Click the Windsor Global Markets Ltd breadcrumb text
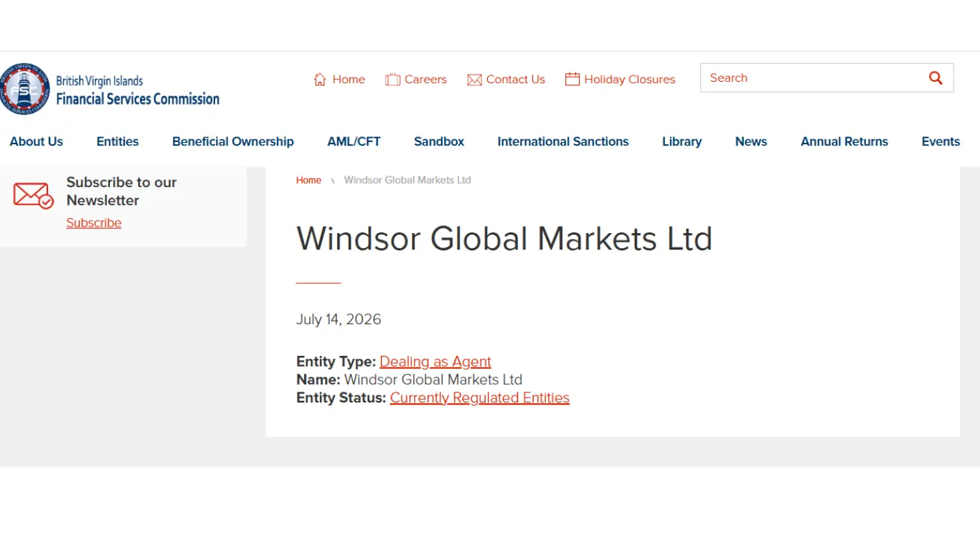Viewport: 980px width, 551px height. coord(407,180)
